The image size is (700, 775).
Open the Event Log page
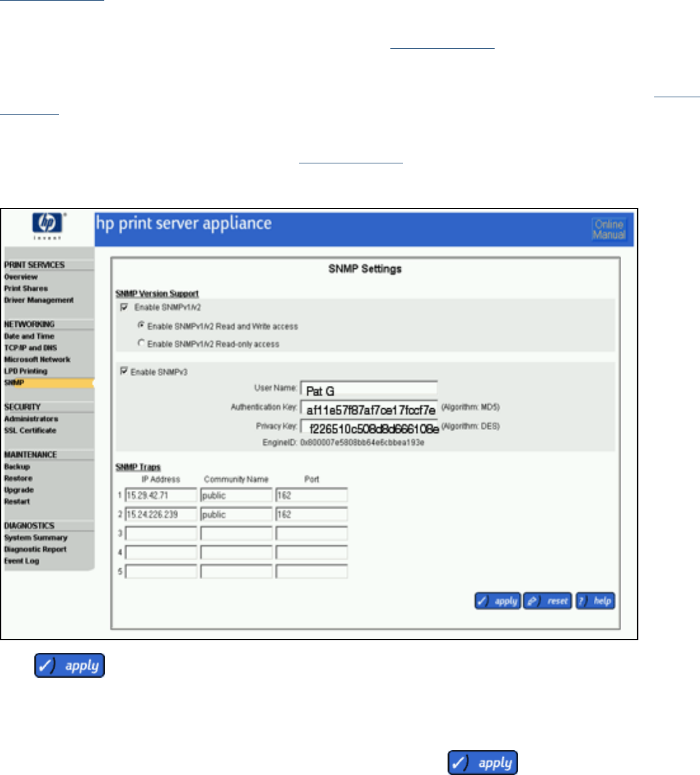(22, 561)
